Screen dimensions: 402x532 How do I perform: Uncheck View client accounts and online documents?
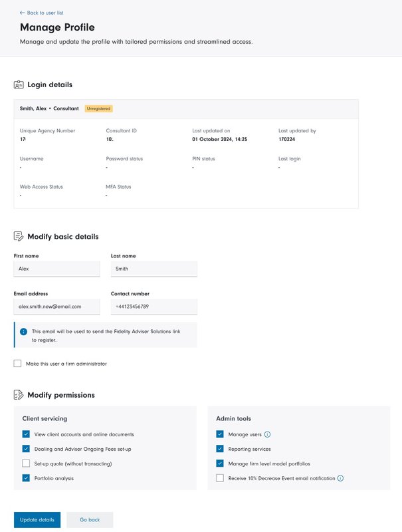click(26, 434)
